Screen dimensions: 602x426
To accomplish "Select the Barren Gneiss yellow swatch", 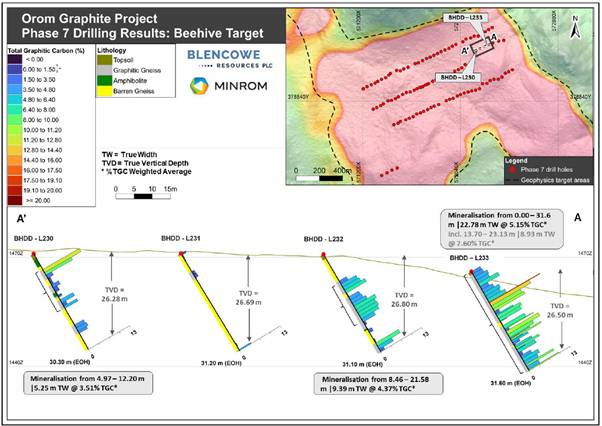I will (x=106, y=90).
